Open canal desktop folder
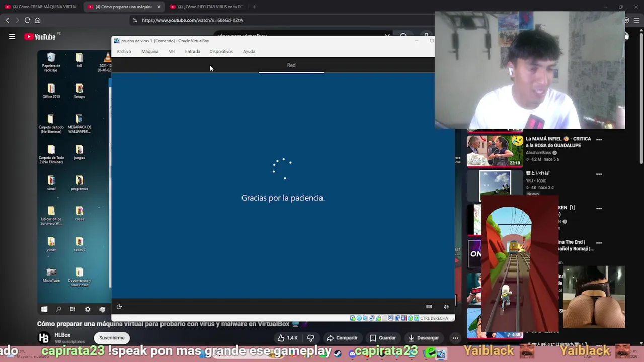 [x=51, y=183]
